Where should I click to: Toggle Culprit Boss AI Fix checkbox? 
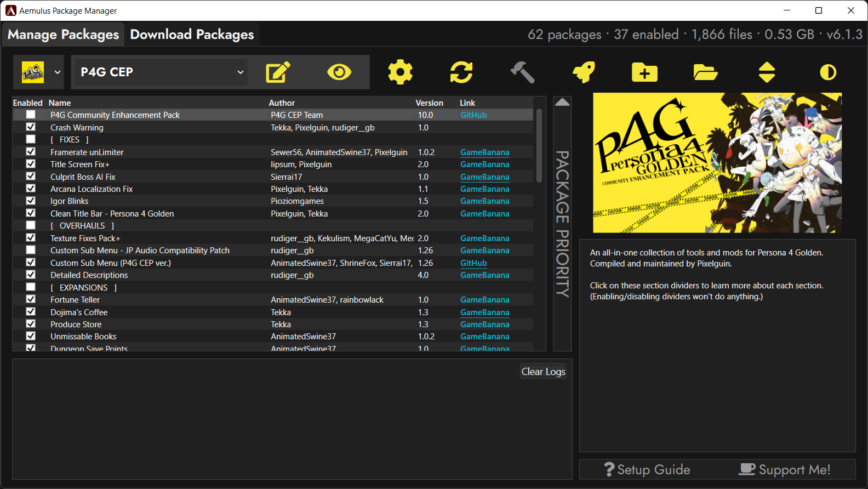coord(31,177)
